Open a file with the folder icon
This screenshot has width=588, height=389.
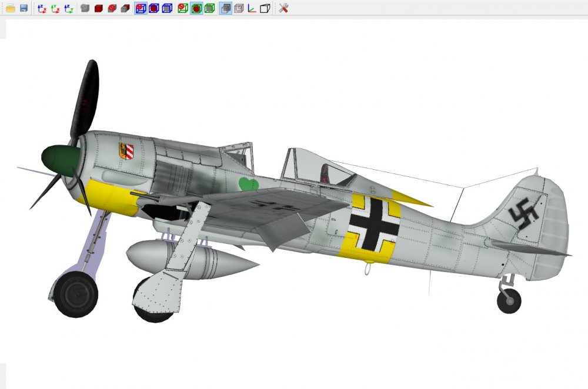click(x=11, y=8)
